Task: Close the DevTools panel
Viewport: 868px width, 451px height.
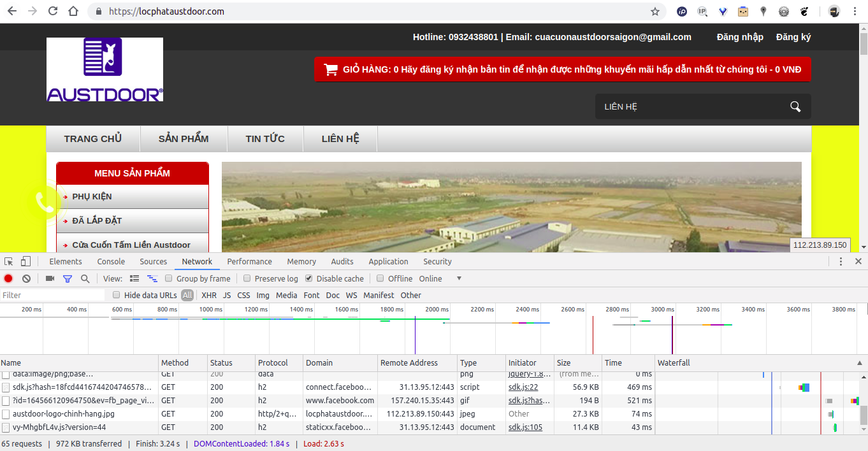Action: click(x=858, y=261)
